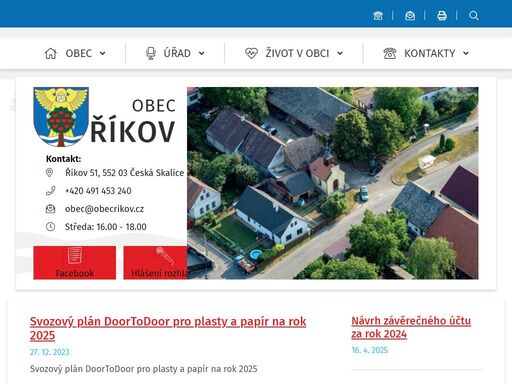The width and height of the screenshot is (512, 384).
Task: Open the KONTAKTY menu item
Action: tap(430, 53)
